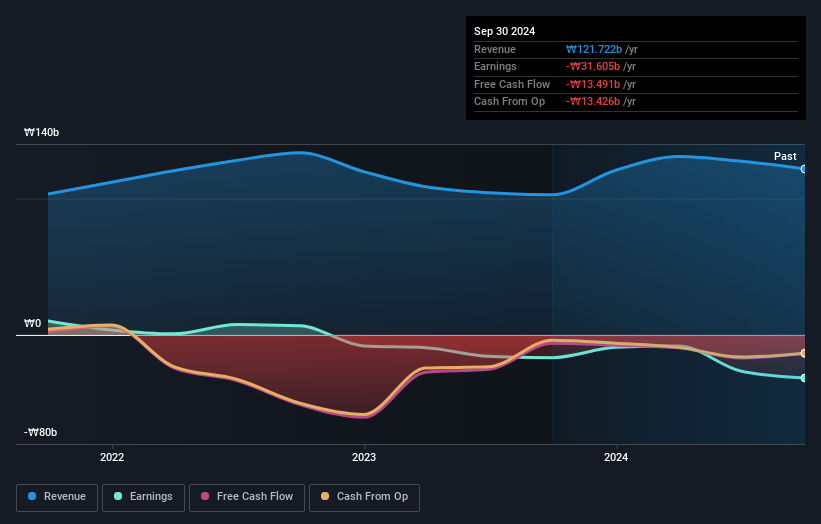Image resolution: width=821 pixels, height=524 pixels.
Task: Click the teal Earnings legend dot
Action: (118, 496)
